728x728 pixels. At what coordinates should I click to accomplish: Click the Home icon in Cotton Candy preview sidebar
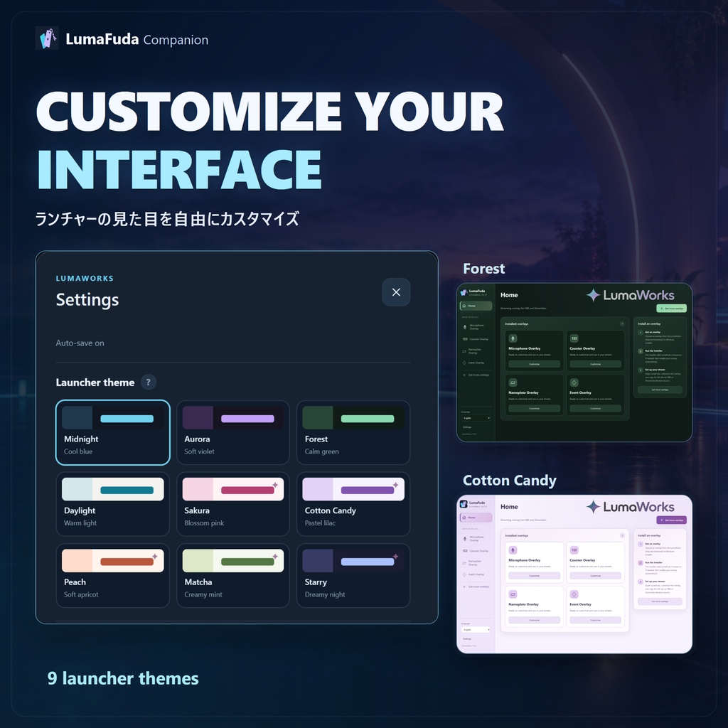(x=464, y=518)
